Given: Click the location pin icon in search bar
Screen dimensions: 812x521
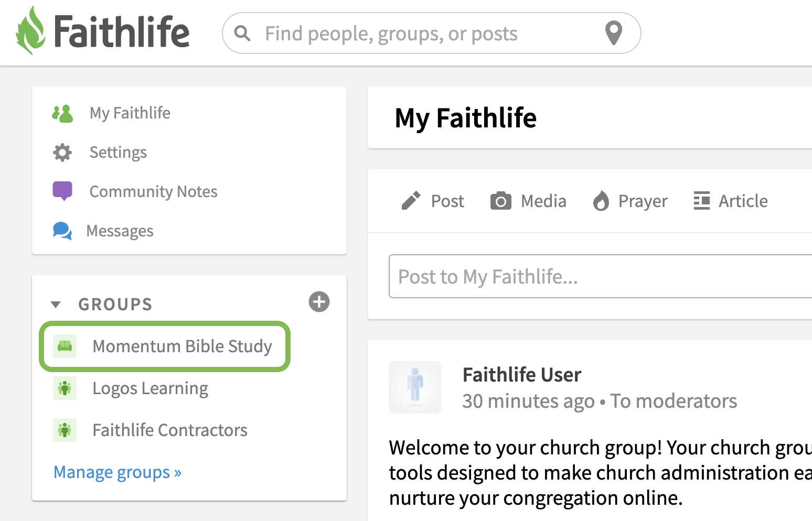Looking at the screenshot, I should 614,33.
